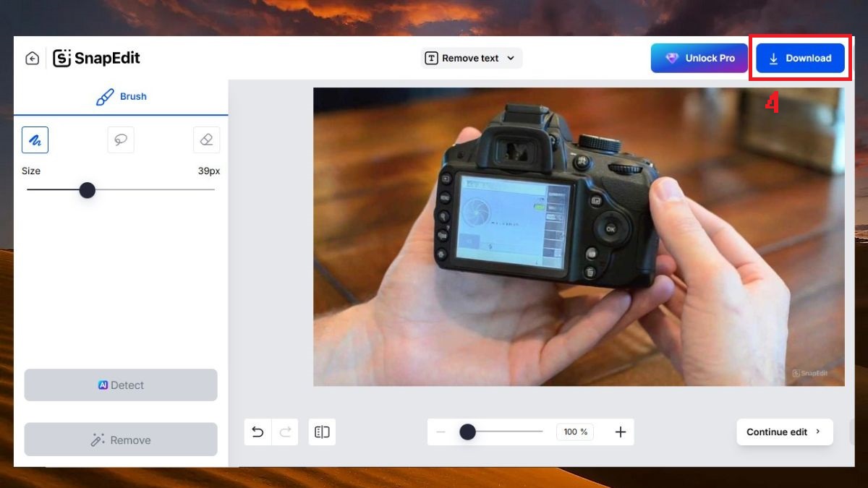Click the 100 % zoom value field
Screen dimensions: 868x488
click(x=575, y=432)
